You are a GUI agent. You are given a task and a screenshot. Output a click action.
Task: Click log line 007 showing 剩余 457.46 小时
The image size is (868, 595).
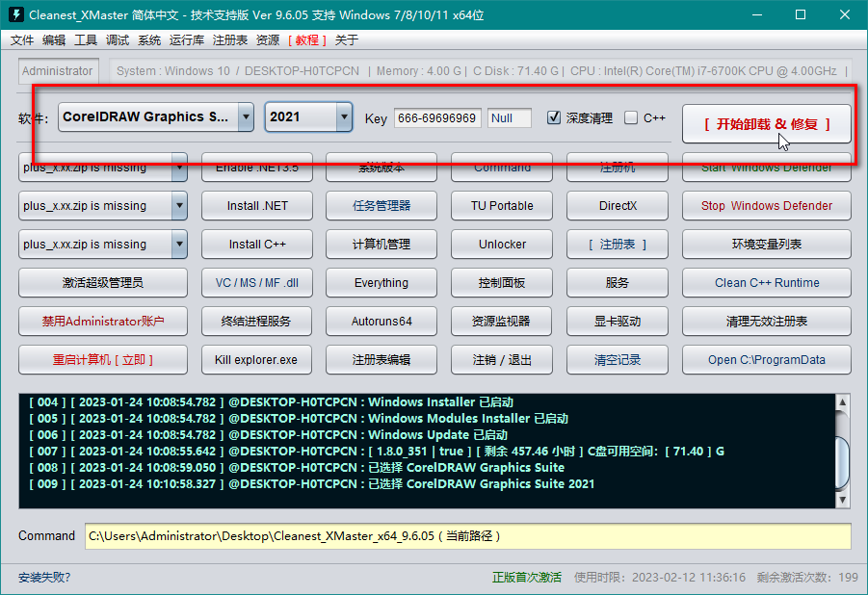[x=377, y=452]
